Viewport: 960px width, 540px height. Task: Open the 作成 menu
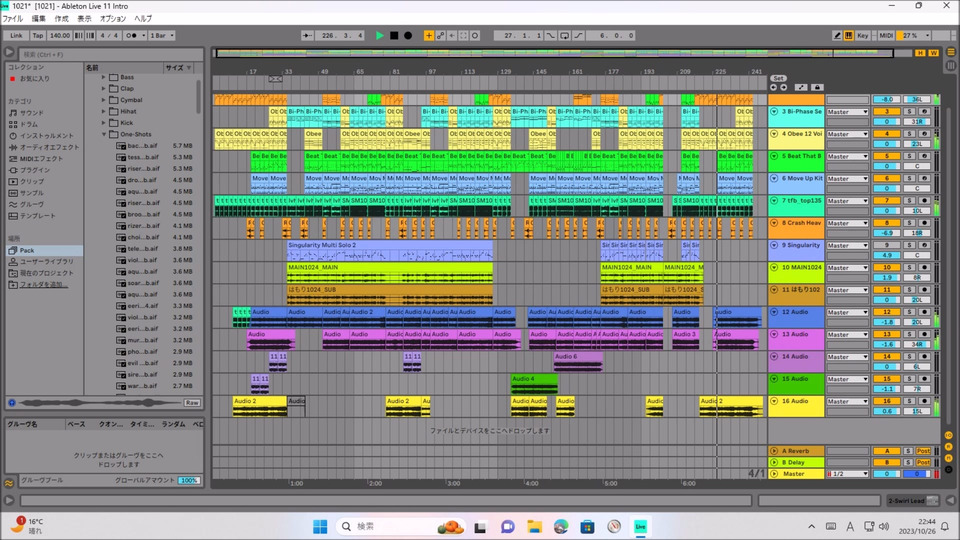(62, 18)
